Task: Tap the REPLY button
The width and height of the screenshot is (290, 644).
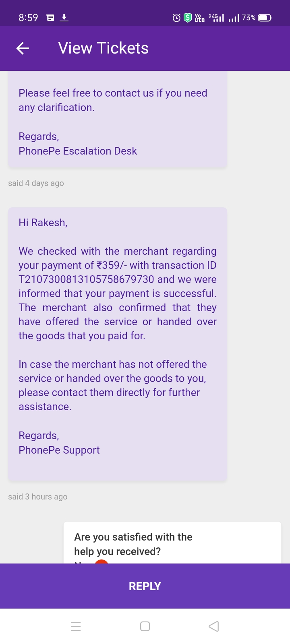Action: pyautogui.click(x=145, y=586)
